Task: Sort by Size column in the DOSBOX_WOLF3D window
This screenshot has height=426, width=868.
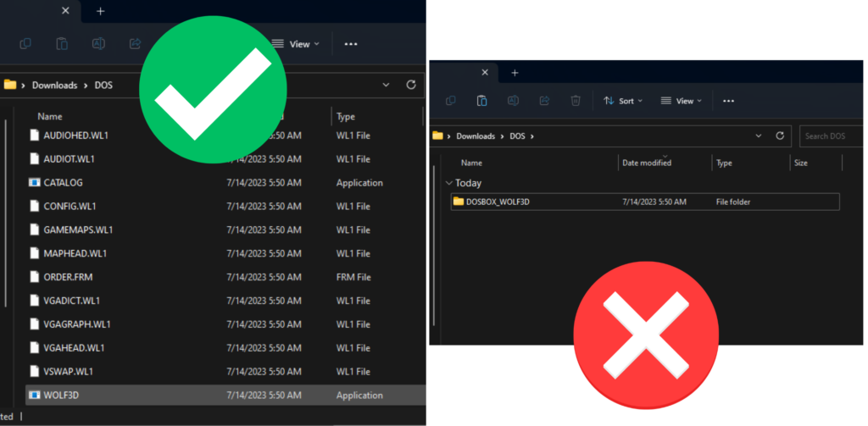Action: [801, 163]
